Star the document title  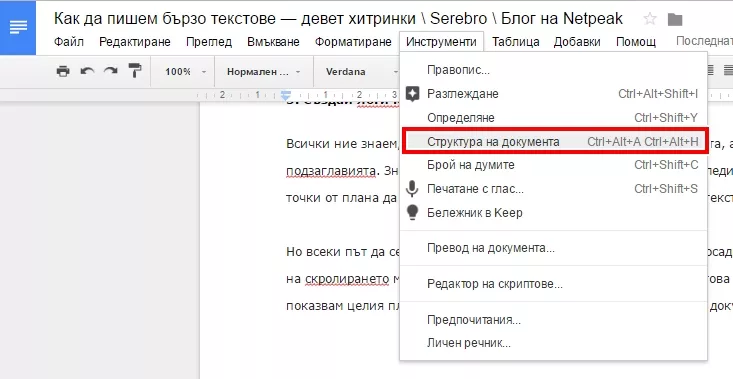(650, 19)
